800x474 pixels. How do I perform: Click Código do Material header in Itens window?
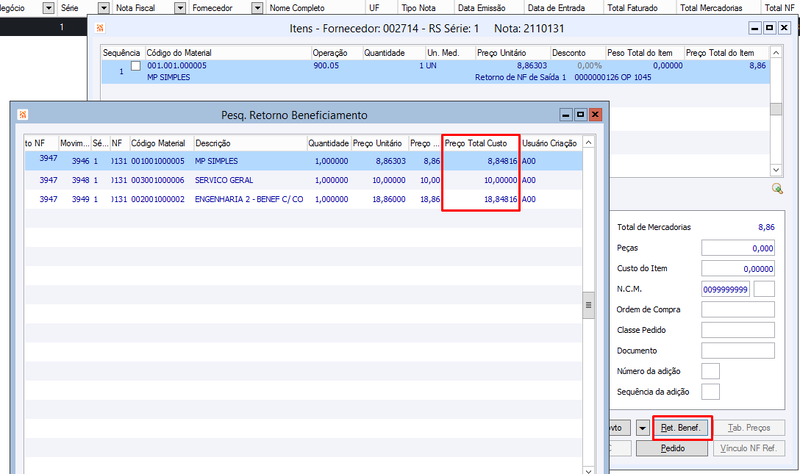click(228, 53)
